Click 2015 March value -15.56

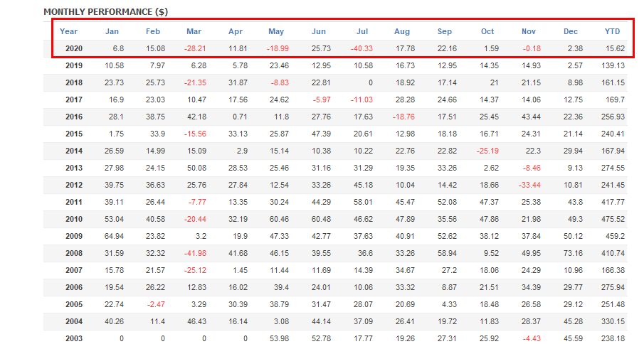point(195,134)
